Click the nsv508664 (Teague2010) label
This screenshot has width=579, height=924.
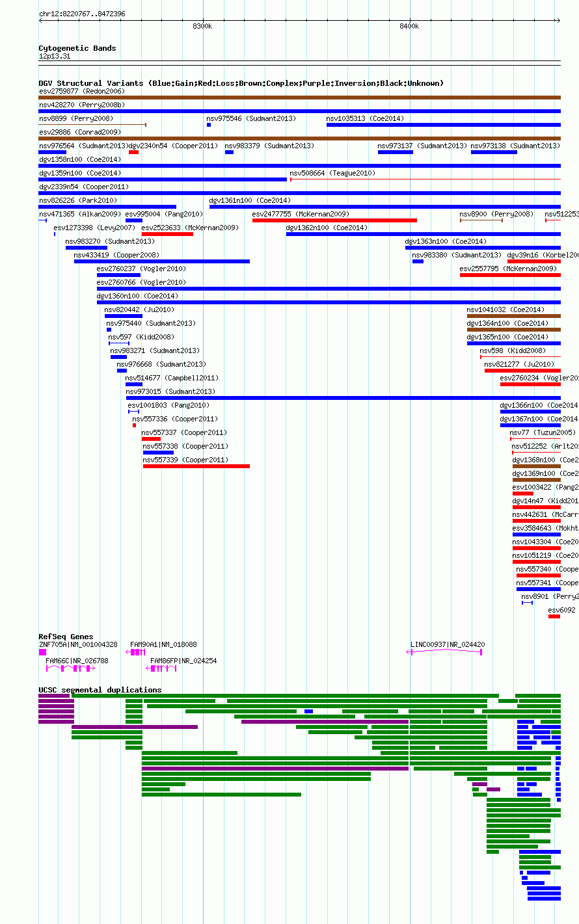332,173
